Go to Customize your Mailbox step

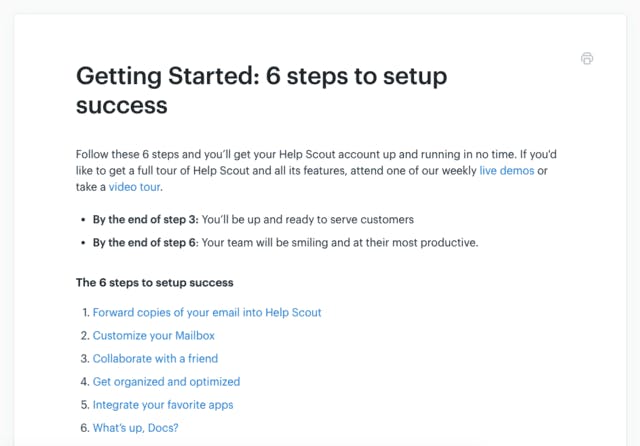pos(153,335)
